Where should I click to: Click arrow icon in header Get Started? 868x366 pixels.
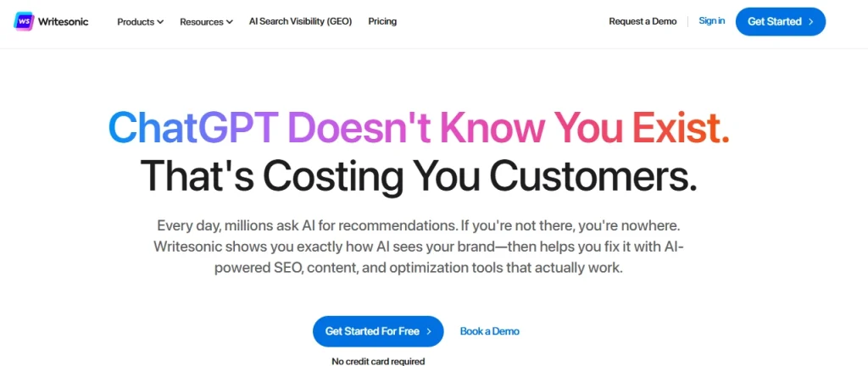click(811, 21)
